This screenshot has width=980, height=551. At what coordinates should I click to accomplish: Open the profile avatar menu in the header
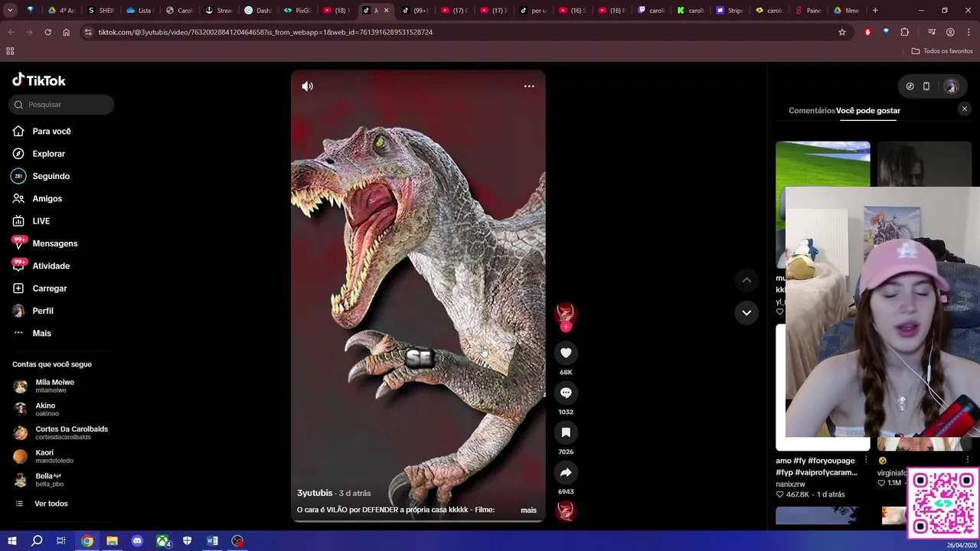pos(951,86)
